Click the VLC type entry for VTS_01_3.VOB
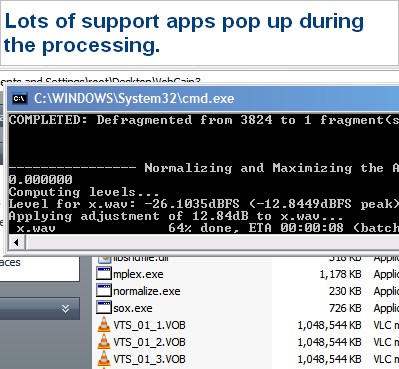399x369 pixels. pos(386,359)
